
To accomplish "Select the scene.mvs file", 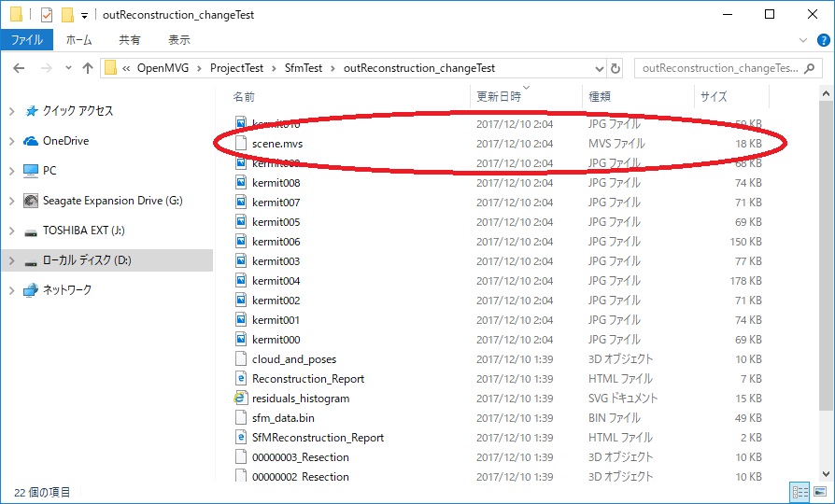I will pos(276,144).
